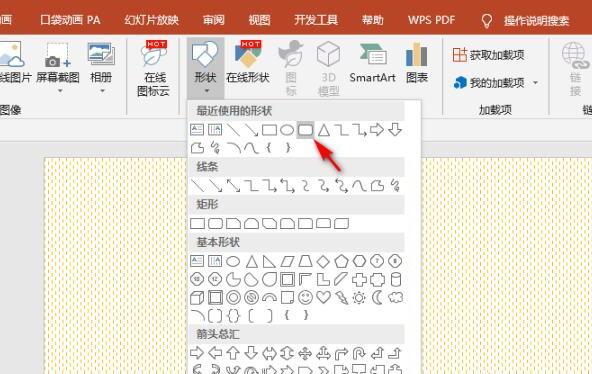Viewport: 592px width, 374px height.
Task: Insert a SmartArt graphic
Action: 372,62
